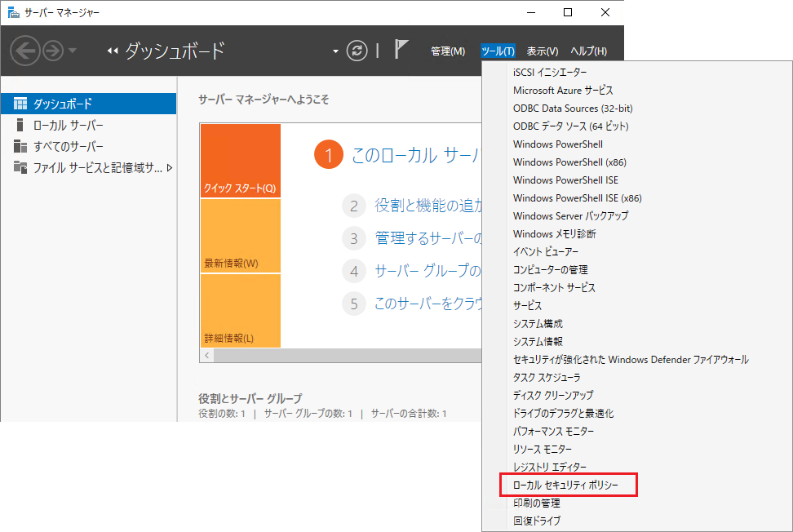
Task: Open navigation history dropdown arrow
Action: click(x=73, y=51)
